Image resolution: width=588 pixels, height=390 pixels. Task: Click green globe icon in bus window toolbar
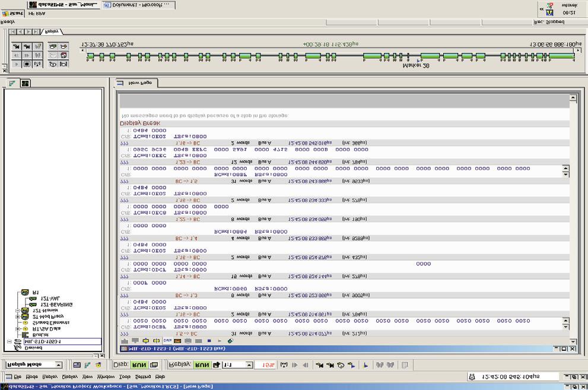230,341
